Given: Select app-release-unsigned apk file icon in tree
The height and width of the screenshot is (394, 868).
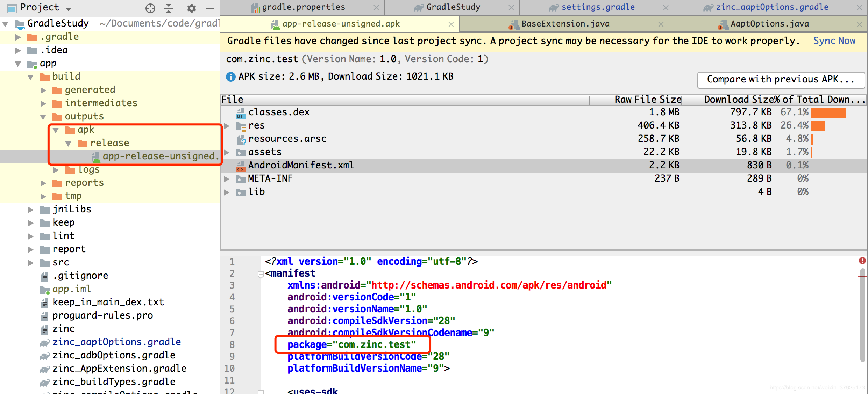Looking at the screenshot, I should pyautogui.click(x=95, y=157).
